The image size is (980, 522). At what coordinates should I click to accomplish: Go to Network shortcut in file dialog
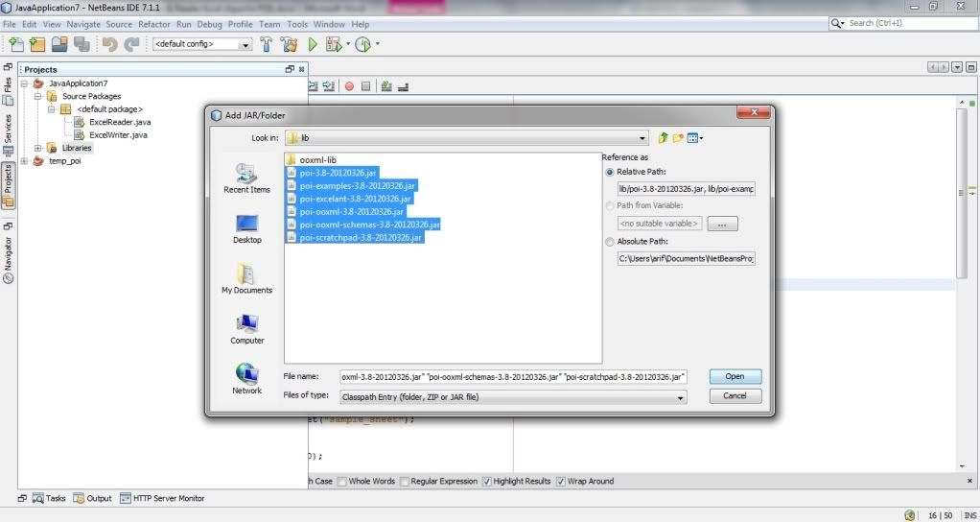(x=246, y=379)
